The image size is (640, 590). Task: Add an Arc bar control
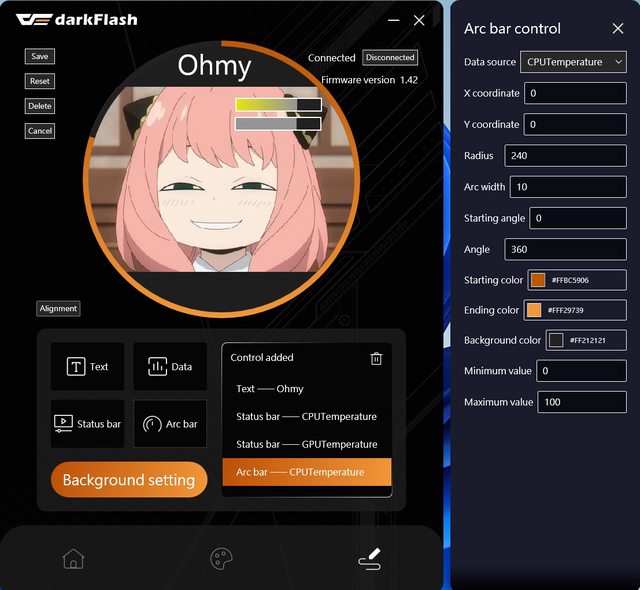pyautogui.click(x=170, y=424)
